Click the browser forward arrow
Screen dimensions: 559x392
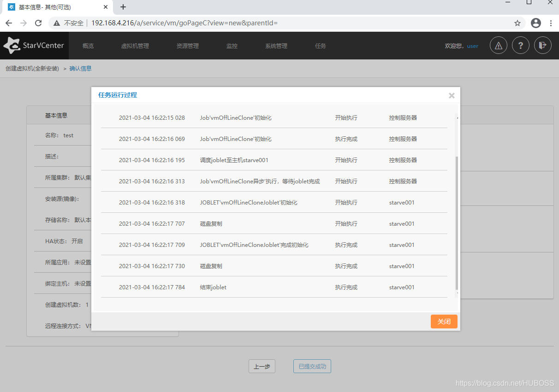[x=24, y=23]
